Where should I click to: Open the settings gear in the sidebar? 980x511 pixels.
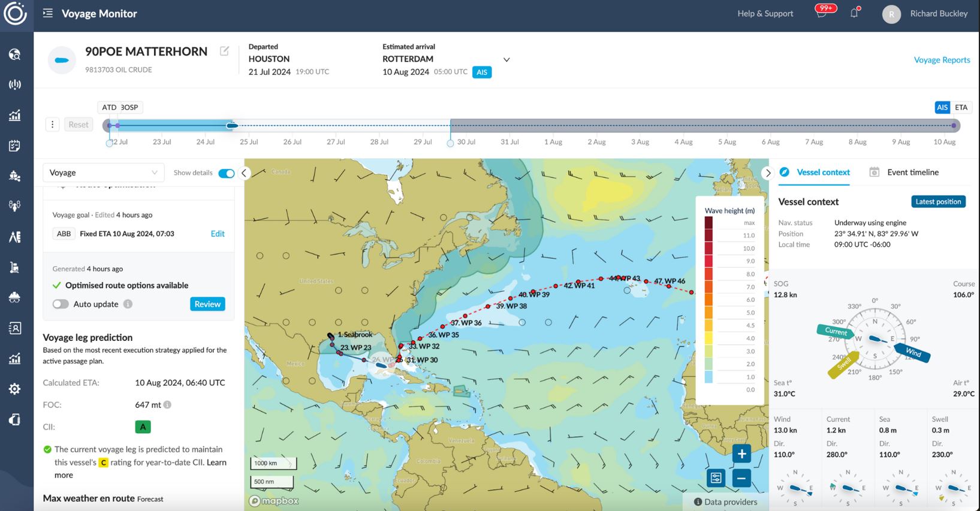click(x=15, y=389)
